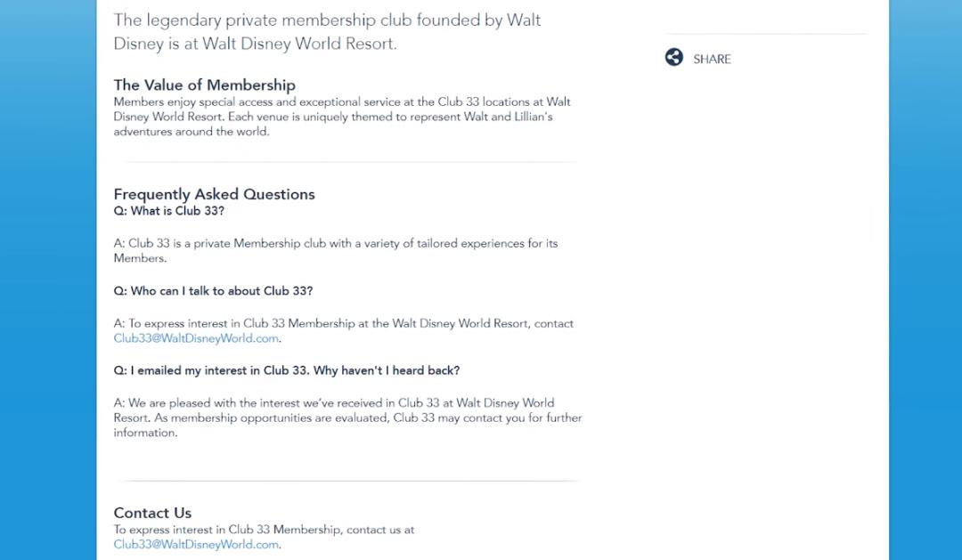Click the answer starting "We are pleased with the interest"

pos(347,418)
